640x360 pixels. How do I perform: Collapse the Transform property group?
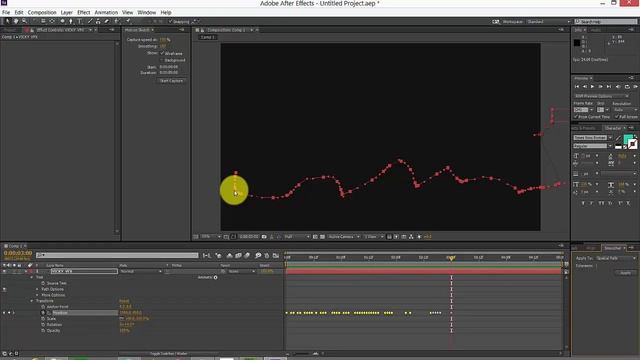tap(32, 301)
